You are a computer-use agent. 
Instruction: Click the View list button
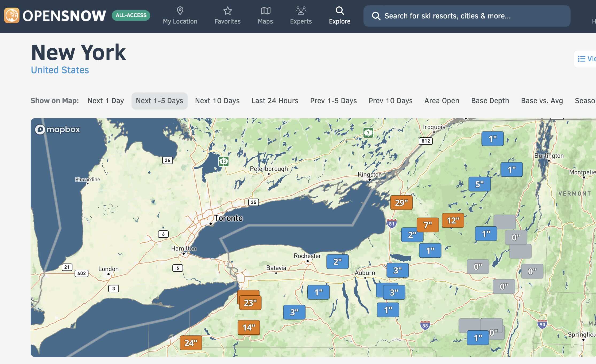pos(587,60)
